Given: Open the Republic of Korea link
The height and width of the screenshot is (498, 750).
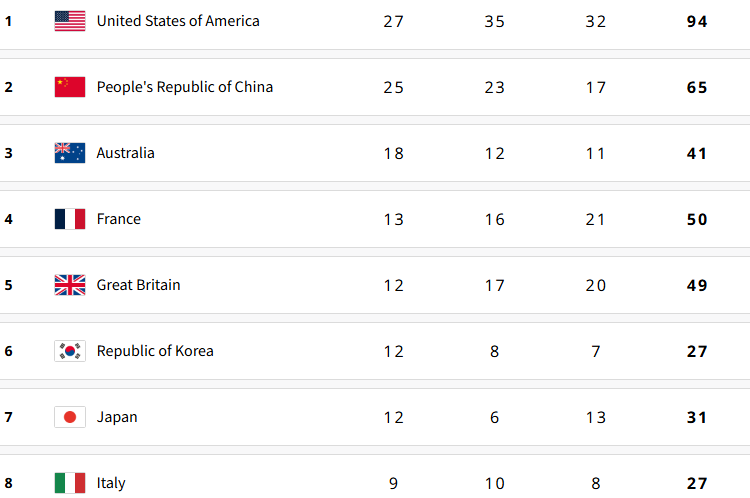Looking at the screenshot, I should point(155,351).
